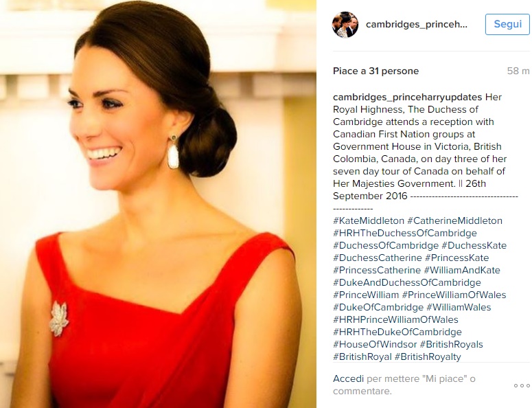The image size is (532, 408).
Task: Open the #PrinceWilliamOfWales hashtag
Action: pyautogui.click(x=454, y=295)
